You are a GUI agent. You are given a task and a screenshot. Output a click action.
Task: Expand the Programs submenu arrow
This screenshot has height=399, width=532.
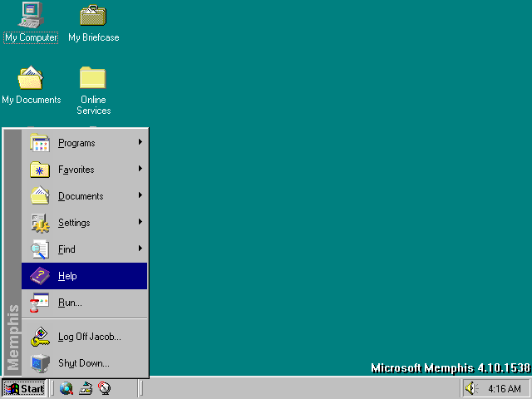pyautogui.click(x=140, y=142)
